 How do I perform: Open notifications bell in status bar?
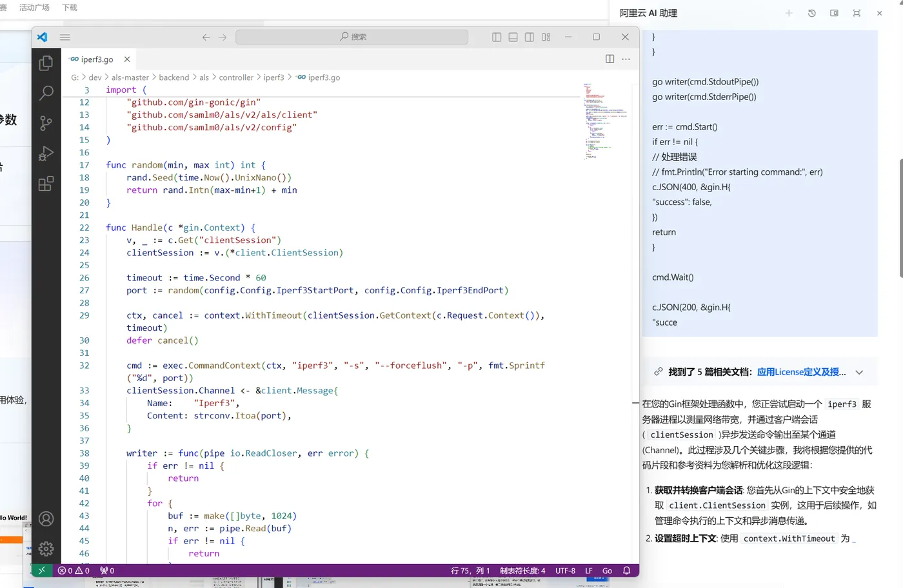point(626,571)
